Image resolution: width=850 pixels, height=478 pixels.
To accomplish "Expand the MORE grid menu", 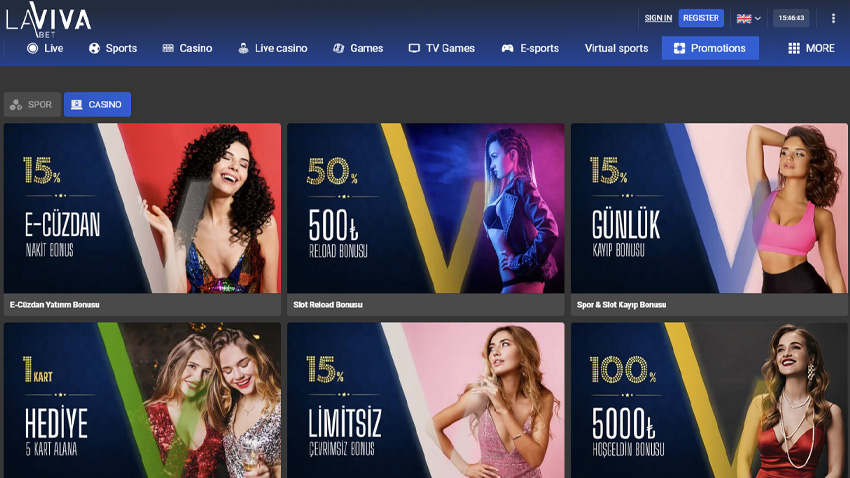I will pyautogui.click(x=811, y=48).
